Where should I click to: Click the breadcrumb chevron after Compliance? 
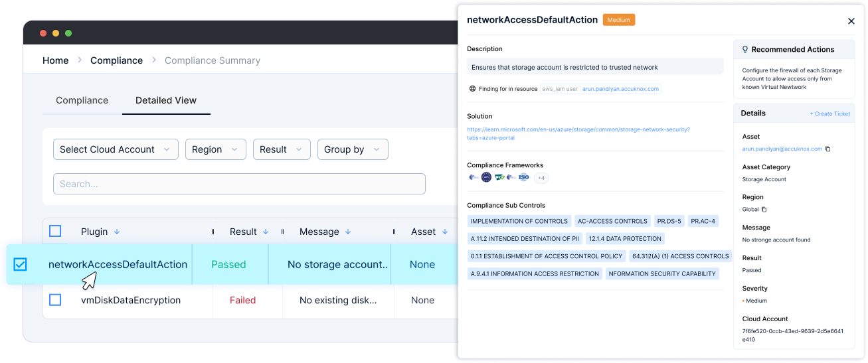(x=153, y=60)
